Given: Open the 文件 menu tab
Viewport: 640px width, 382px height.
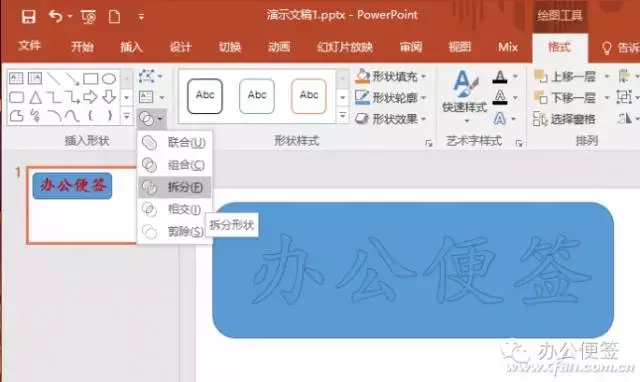Looking at the screenshot, I should point(29,46).
